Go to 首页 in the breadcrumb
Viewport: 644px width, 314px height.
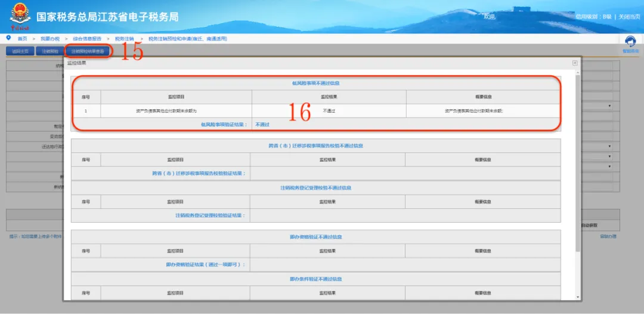22,39
